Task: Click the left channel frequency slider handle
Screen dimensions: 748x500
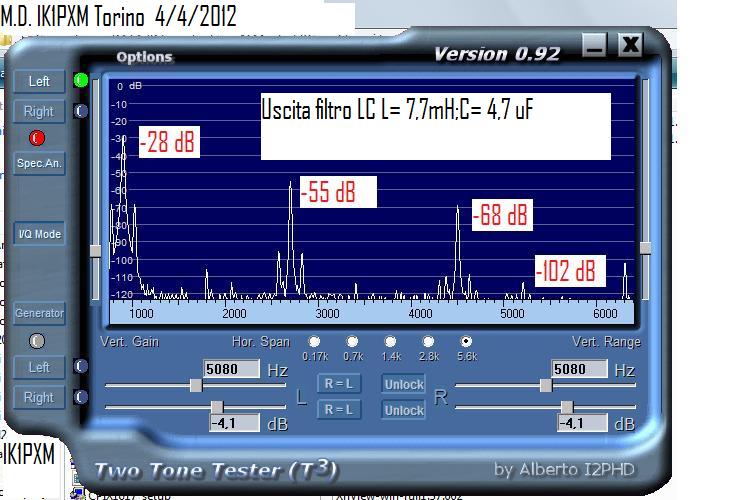Action: [x=194, y=385]
